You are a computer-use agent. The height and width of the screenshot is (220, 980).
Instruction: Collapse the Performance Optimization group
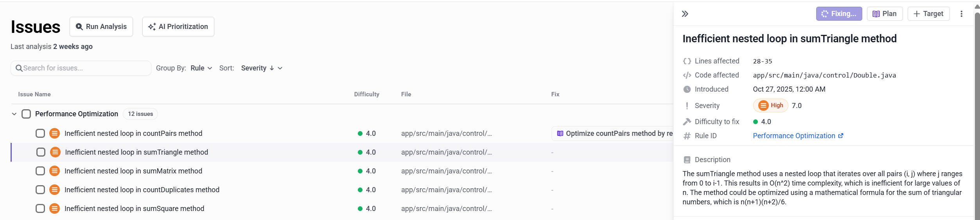(14, 114)
